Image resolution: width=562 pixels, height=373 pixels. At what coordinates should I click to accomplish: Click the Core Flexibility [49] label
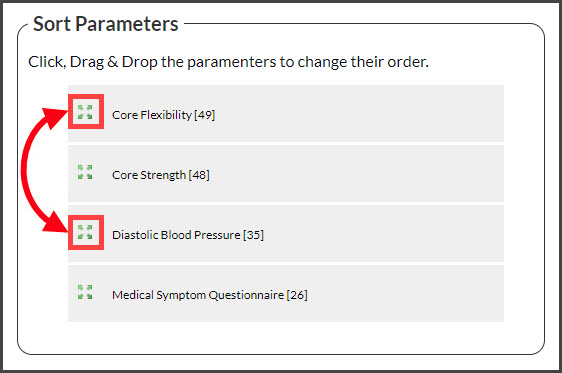tap(163, 115)
